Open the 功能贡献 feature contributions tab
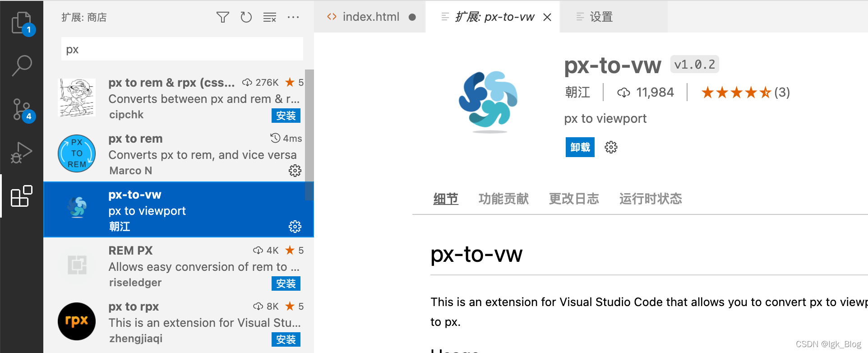This screenshot has width=868, height=353. click(503, 199)
